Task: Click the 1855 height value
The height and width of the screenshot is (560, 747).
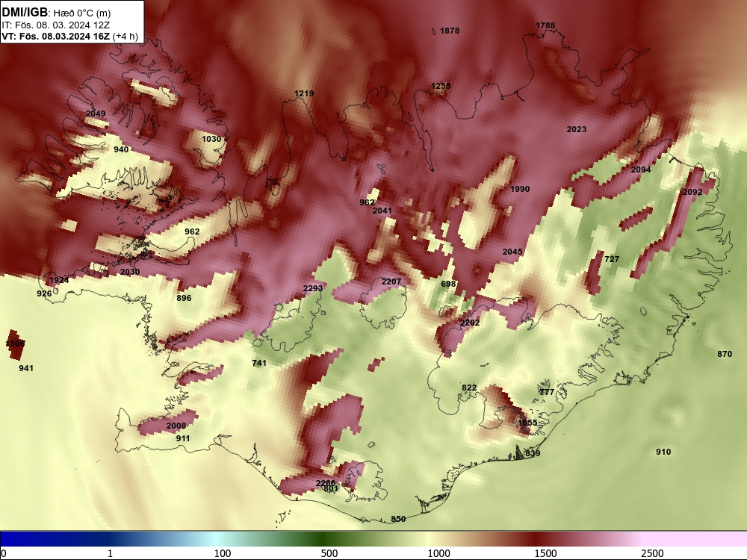Action: coord(527,423)
